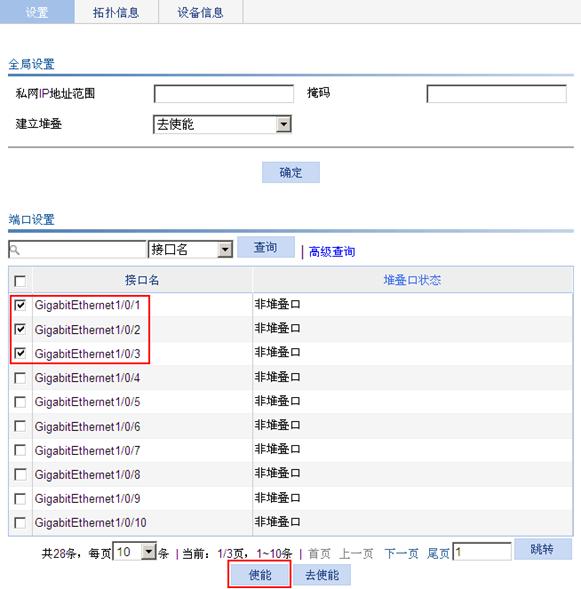The image size is (581, 589).
Task: Open the 接口名 filter dropdown
Action: (190, 249)
